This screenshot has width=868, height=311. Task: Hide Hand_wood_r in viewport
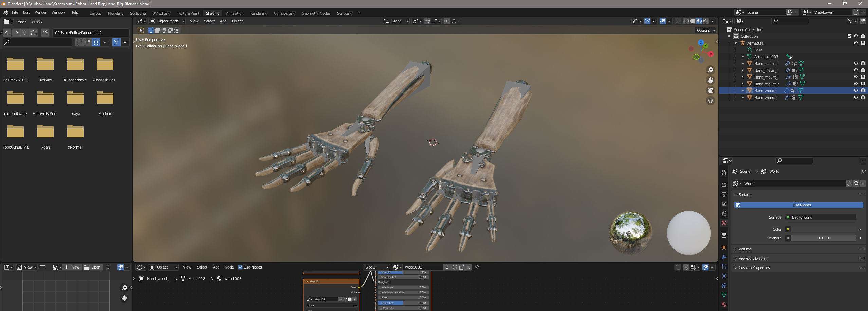[x=856, y=97]
